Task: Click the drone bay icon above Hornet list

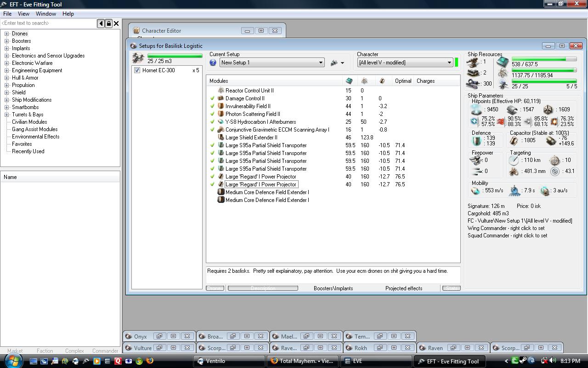Action: pyautogui.click(x=138, y=58)
